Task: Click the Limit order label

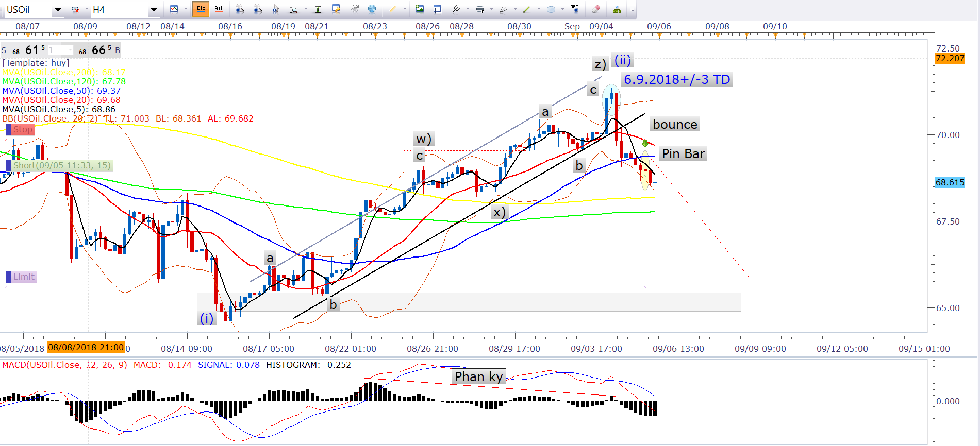Action: (x=24, y=277)
